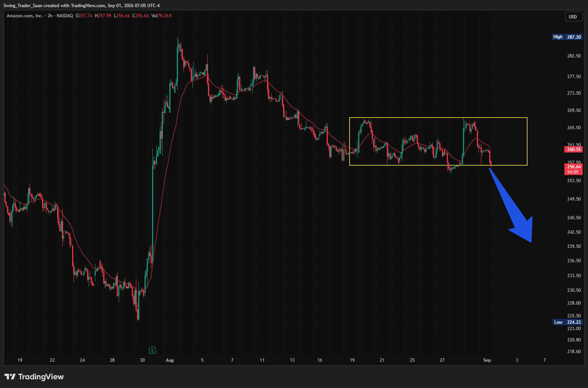
Task: Click the TradingView logo at bottom left
Action: (34, 376)
